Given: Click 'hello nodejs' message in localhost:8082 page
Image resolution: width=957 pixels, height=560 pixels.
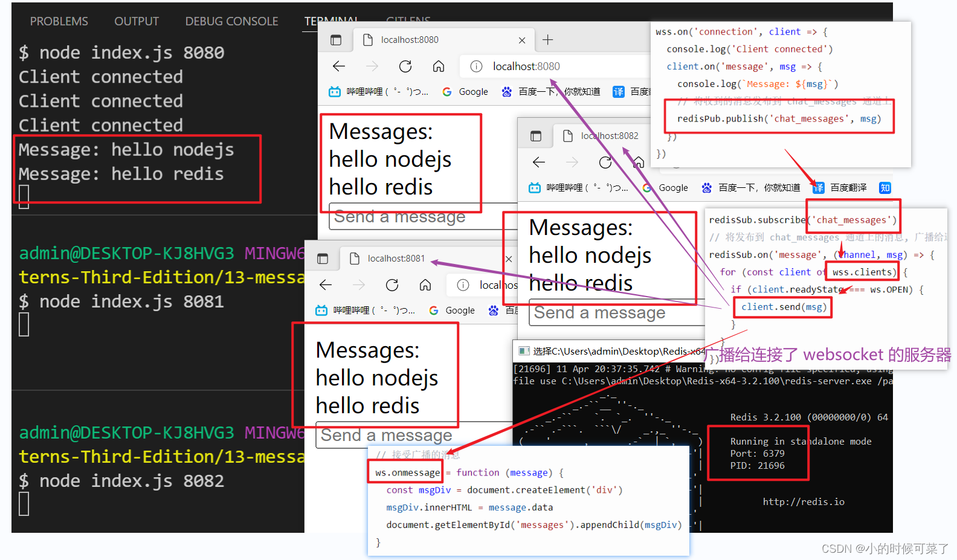Looking at the screenshot, I should pos(590,256).
